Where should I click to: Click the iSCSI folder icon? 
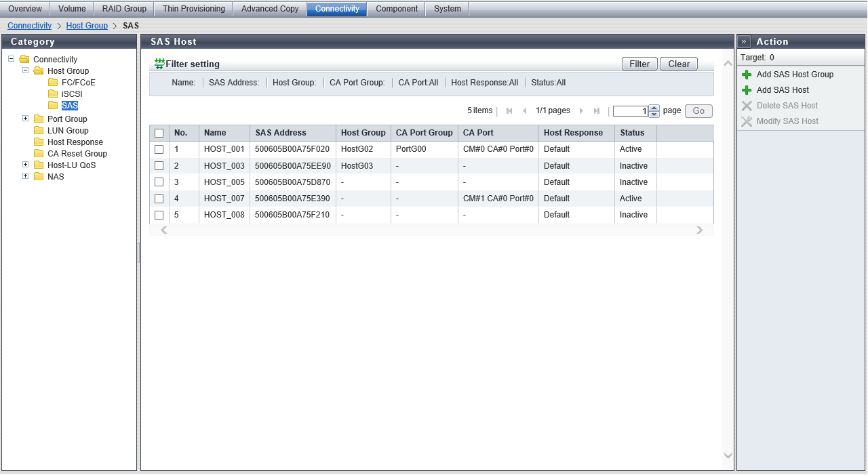pyautogui.click(x=53, y=94)
